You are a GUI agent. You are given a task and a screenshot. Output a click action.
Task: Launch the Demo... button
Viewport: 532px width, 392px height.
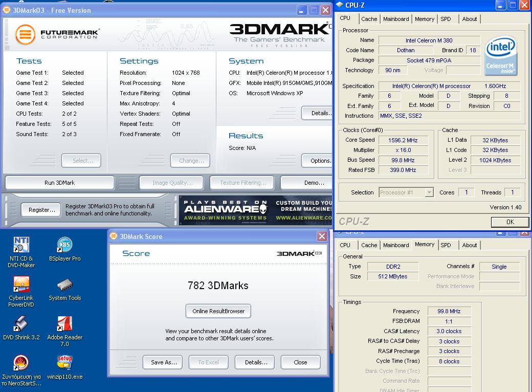pyautogui.click(x=307, y=183)
